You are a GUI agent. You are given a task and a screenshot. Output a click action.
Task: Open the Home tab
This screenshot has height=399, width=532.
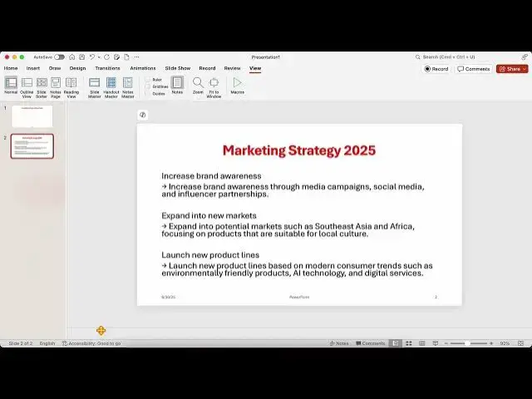pyautogui.click(x=11, y=68)
